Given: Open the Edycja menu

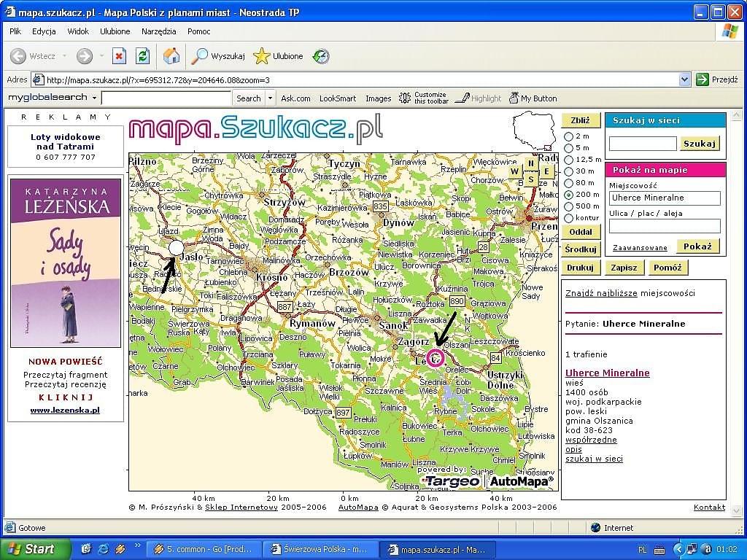Looking at the screenshot, I should tap(44, 31).
